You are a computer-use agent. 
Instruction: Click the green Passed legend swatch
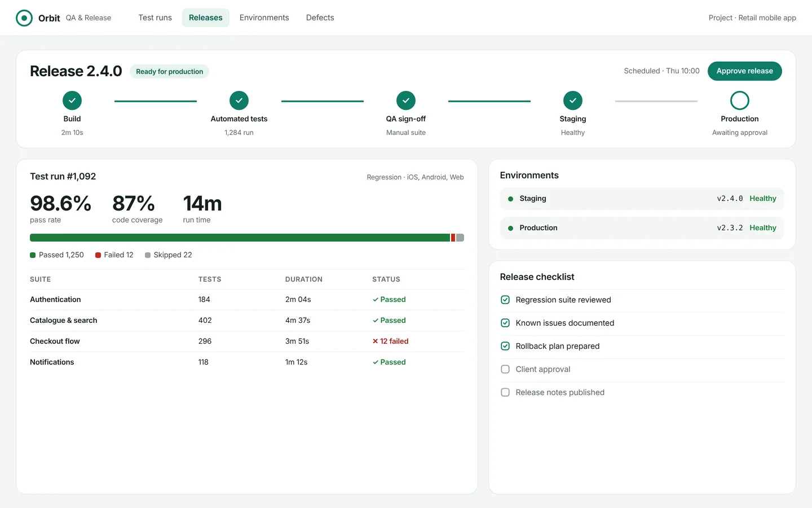(x=33, y=255)
